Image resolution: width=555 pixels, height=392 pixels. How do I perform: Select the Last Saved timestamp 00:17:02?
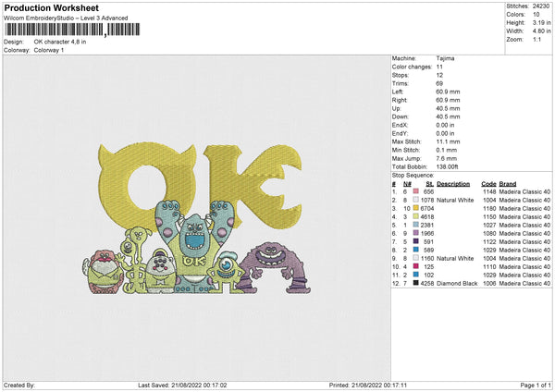coord(182,385)
